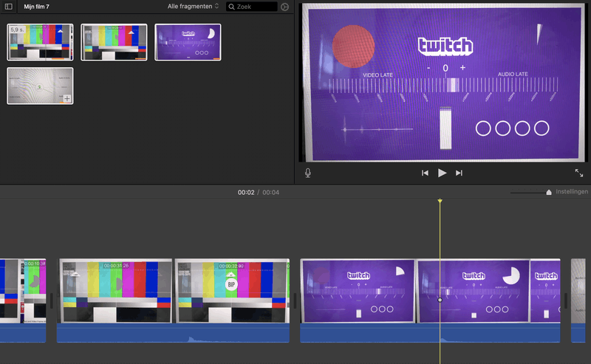Screen dimensions: 591x364
Task: Click audio waveform under color bars clips
Action: click(173, 333)
